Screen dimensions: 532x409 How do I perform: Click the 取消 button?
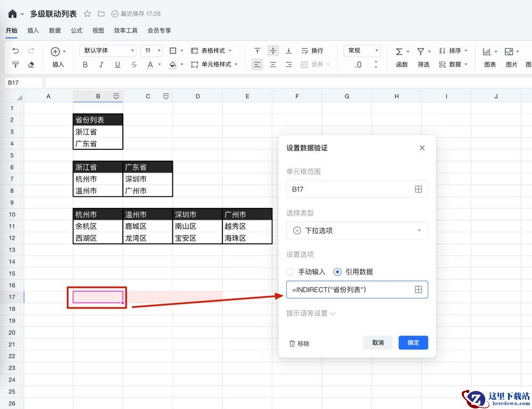378,343
